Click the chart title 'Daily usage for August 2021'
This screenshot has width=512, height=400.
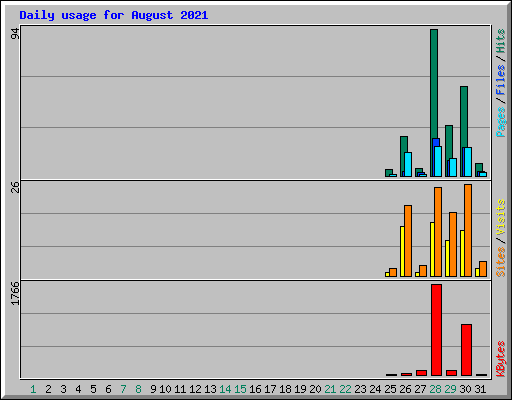tap(114, 15)
